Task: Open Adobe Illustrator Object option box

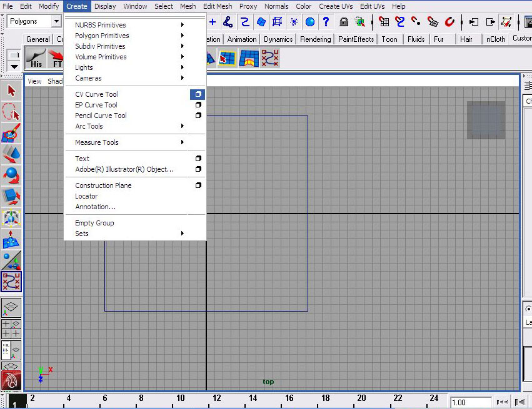Action: [x=198, y=169]
